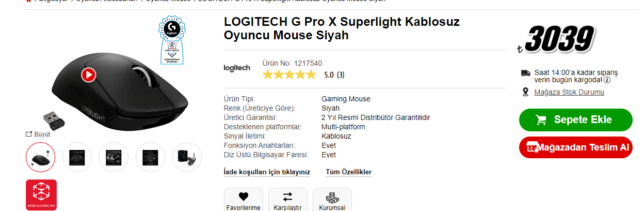Click the Kurumsal corporate icon
Viewport: 644px width, 211px height.
[332, 198]
